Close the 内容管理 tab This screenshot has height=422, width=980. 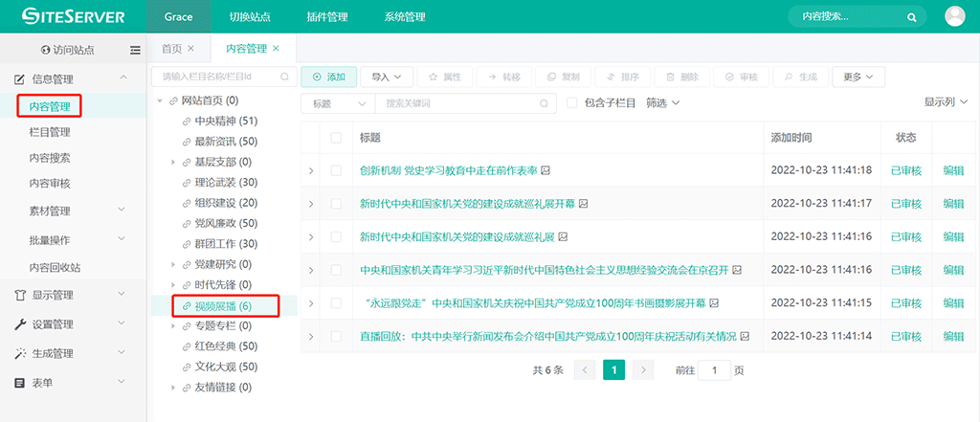tap(277, 49)
